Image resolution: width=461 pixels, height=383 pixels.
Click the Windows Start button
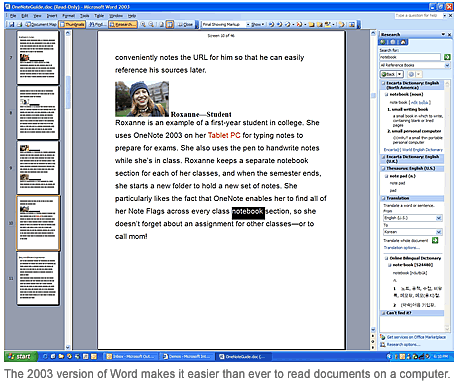pos(21,357)
